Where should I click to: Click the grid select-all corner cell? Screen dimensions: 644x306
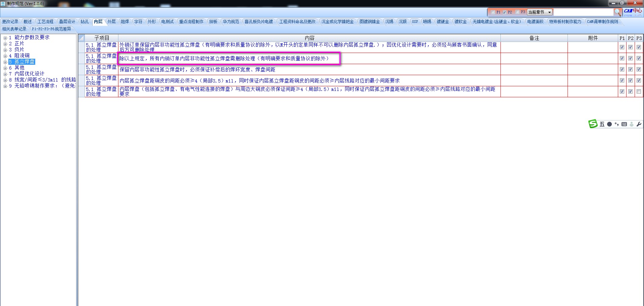tap(82, 38)
